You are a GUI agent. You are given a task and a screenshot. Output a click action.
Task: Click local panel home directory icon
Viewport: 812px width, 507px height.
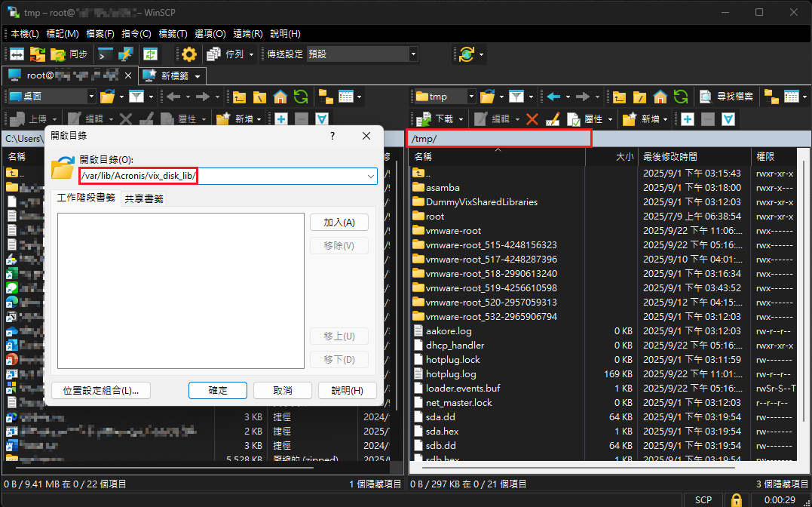(x=280, y=97)
